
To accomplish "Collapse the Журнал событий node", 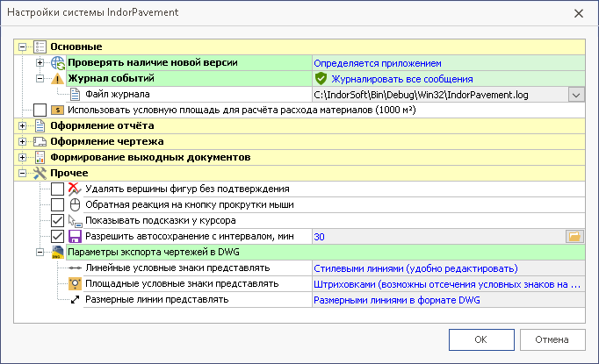I will (x=40, y=79).
